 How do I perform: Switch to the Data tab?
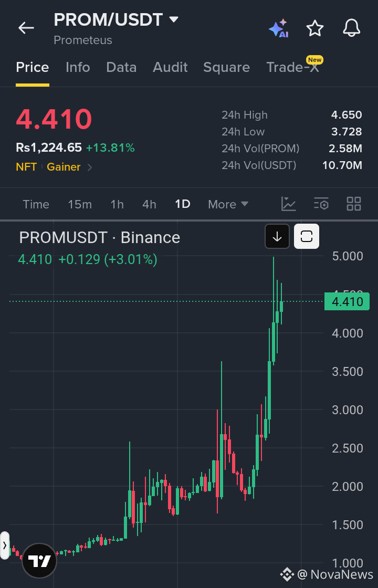point(121,68)
